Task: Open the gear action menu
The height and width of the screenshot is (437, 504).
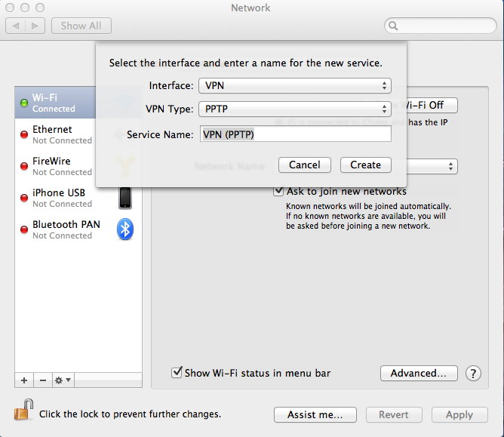Action: pos(63,380)
